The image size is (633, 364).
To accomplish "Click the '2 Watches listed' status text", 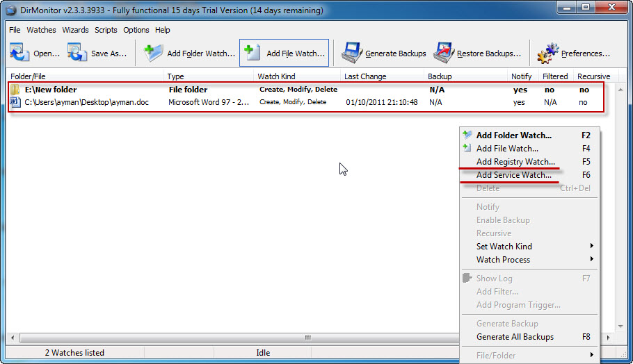I will point(74,353).
